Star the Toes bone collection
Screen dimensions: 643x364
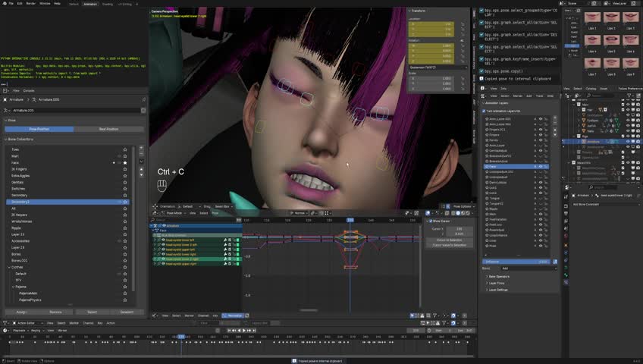pyautogui.click(x=125, y=149)
